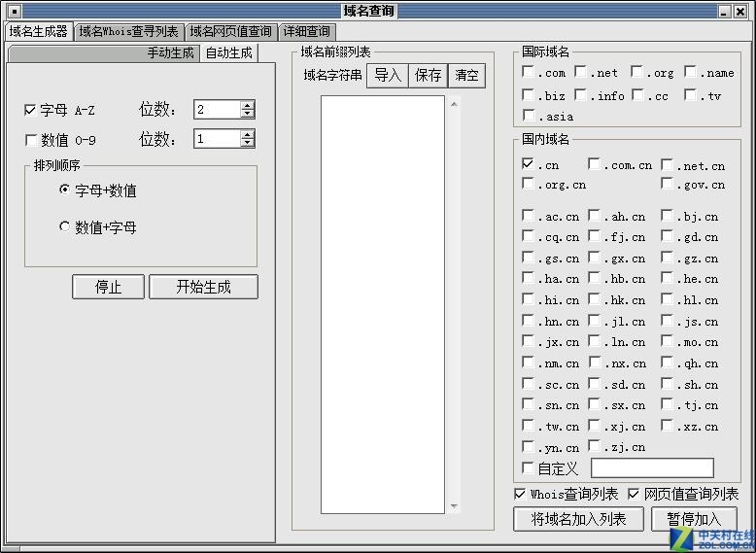Open 域名网页值查询 tab

pos(231,32)
